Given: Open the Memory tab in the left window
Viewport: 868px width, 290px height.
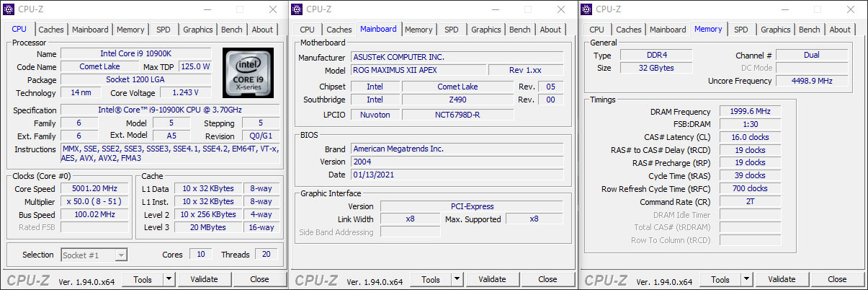Looking at the screenshot, I should pyautogui.click(x=130, y=30).
